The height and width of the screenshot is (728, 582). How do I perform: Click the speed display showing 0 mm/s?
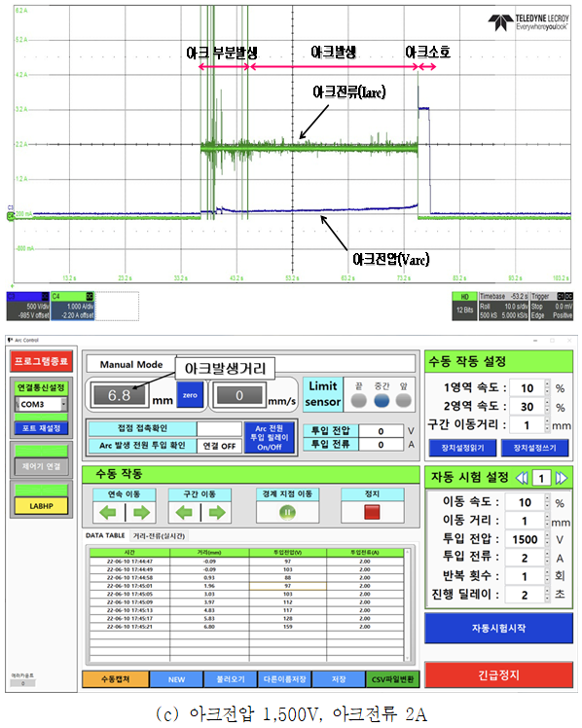tap(239, 395)
